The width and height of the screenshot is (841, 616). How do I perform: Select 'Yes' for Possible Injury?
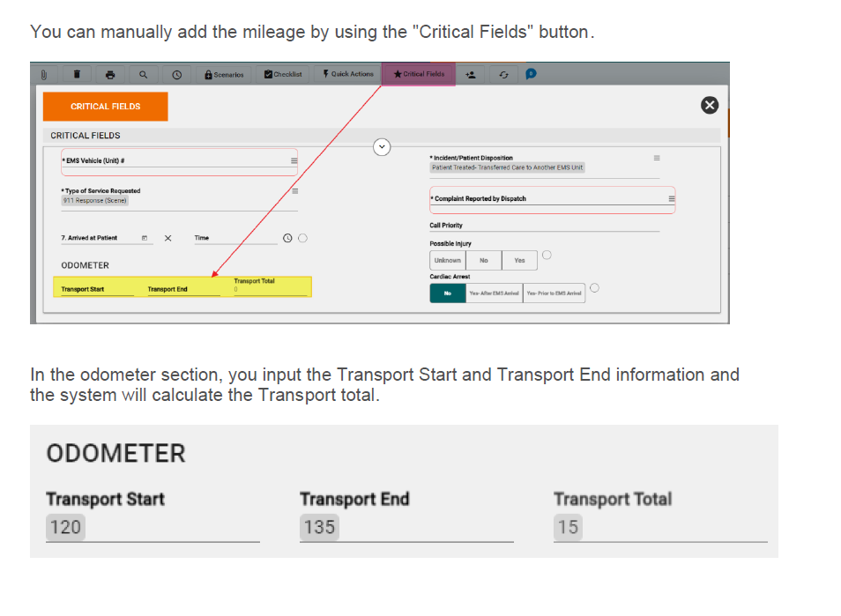coord(519,261)
